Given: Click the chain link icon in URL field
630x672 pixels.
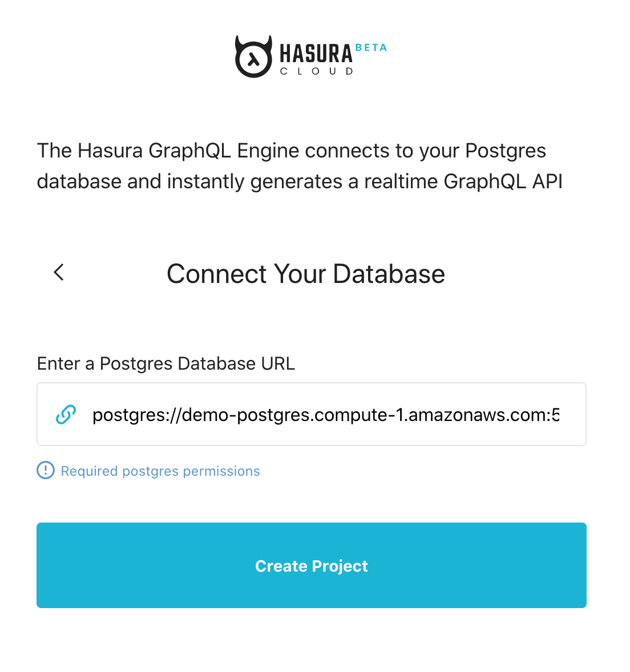Looking at the screenshot, I should coord(66,415).
